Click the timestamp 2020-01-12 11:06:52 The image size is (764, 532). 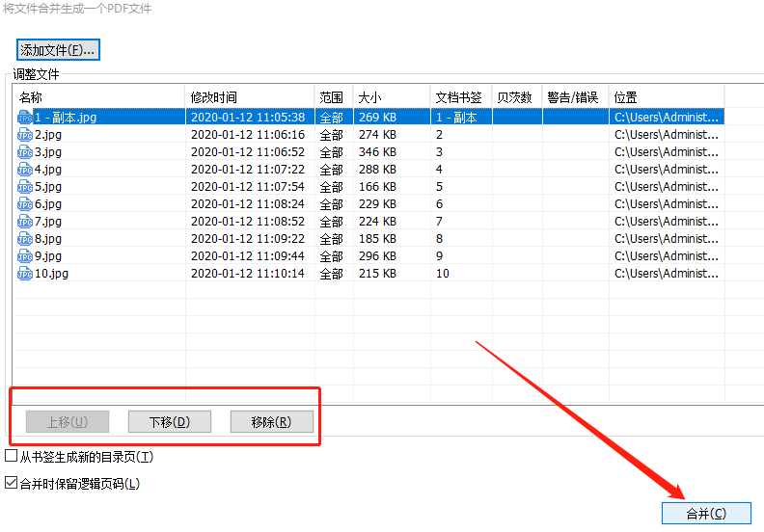pos(248,152)
